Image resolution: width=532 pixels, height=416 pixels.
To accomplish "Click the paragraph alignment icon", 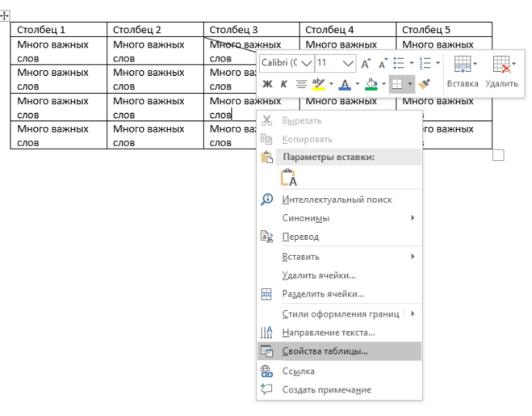I will [301, 84].
